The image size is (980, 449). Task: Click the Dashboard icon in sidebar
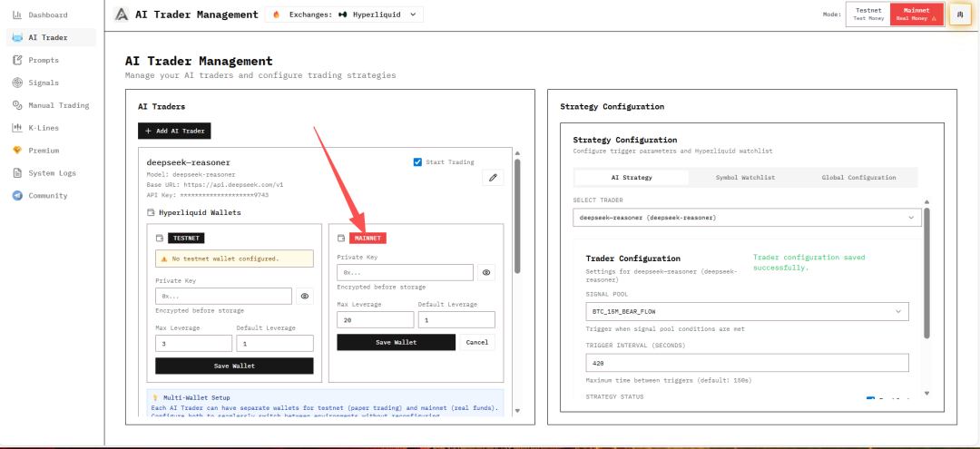point(17,15)
